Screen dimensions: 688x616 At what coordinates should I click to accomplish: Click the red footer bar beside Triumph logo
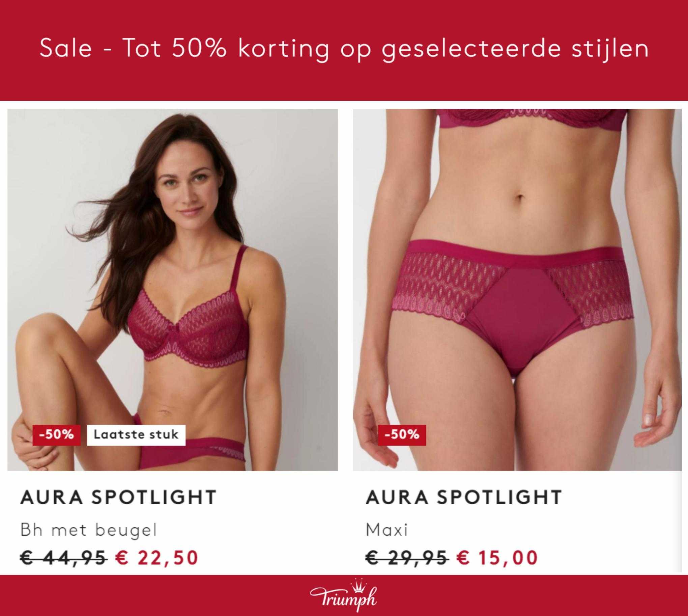[x=152, y=595]
